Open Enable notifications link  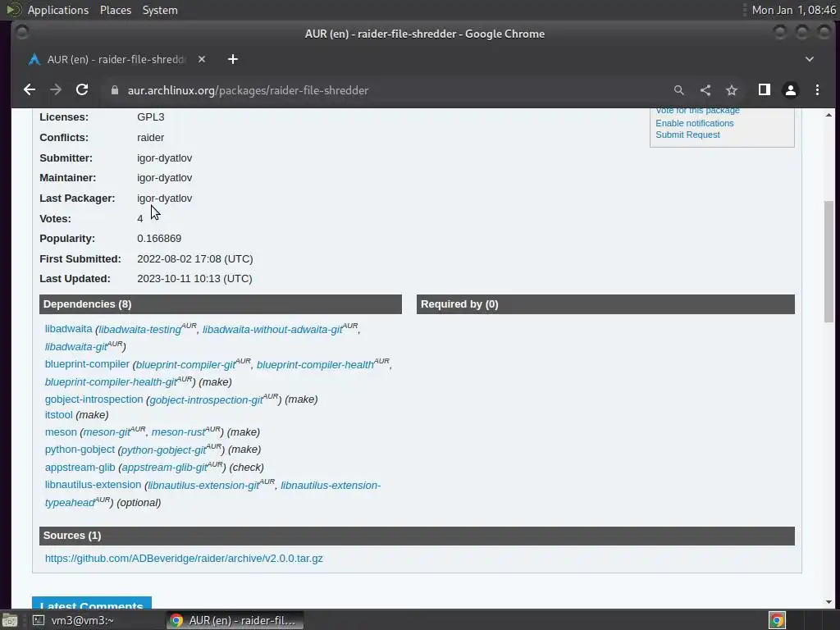coord(694,123)
